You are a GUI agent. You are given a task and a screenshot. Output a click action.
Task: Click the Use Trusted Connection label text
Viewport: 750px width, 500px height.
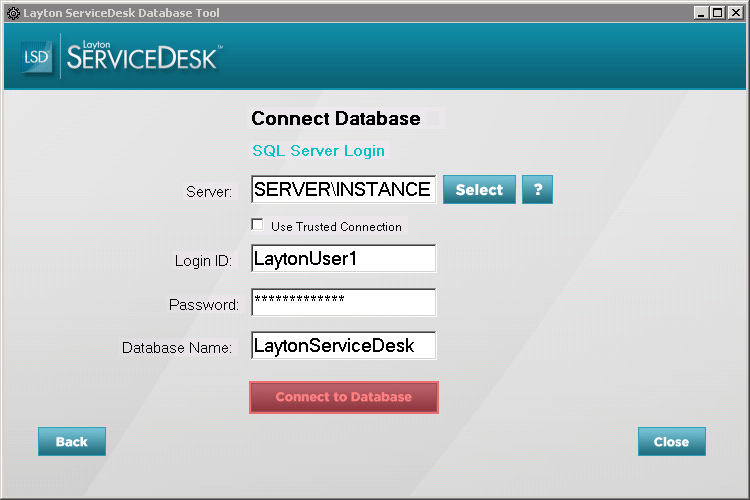tap(336, 226)
